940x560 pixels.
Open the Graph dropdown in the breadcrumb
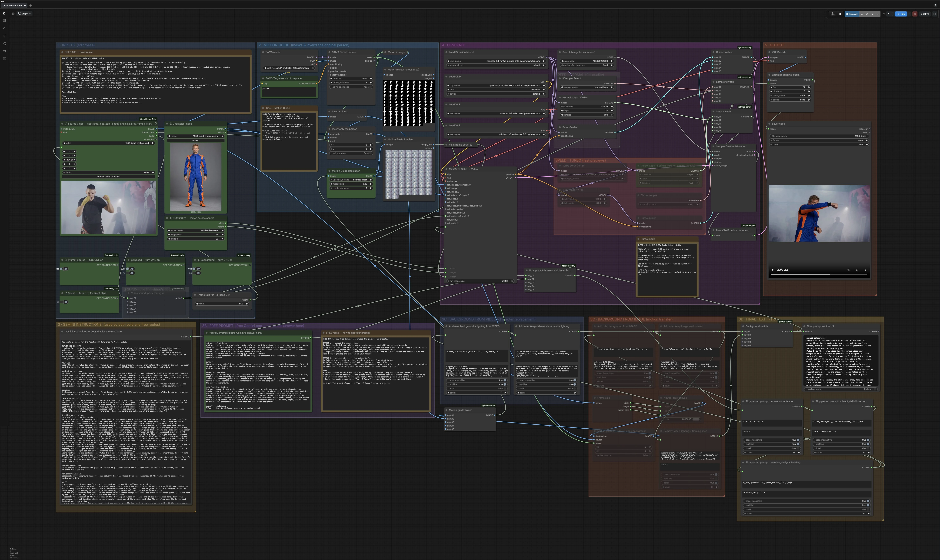pyautogui.click(x=25, y=14)
